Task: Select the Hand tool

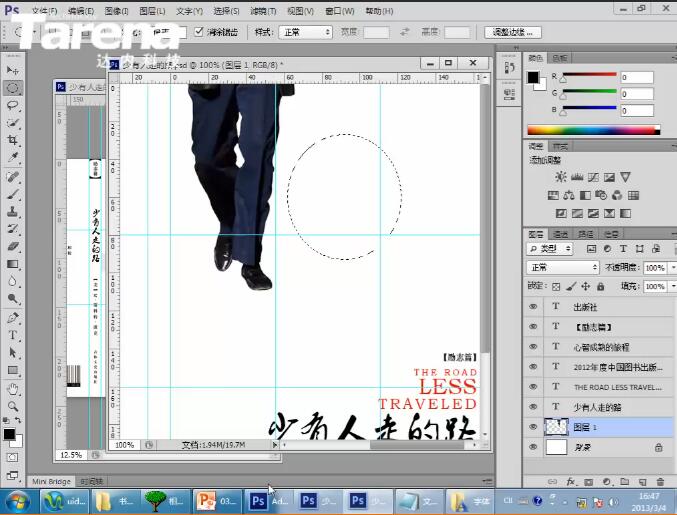Action: (13, 389)
